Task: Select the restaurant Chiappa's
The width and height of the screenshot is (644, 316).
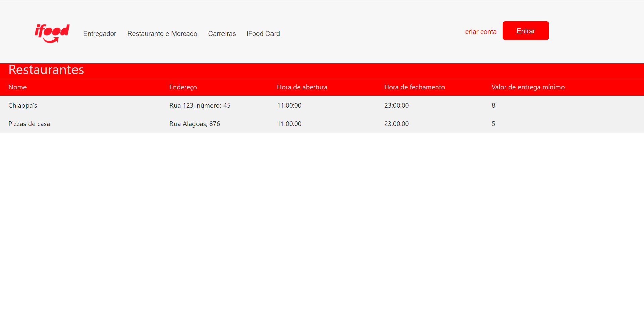Action: (x=22, y=105)
